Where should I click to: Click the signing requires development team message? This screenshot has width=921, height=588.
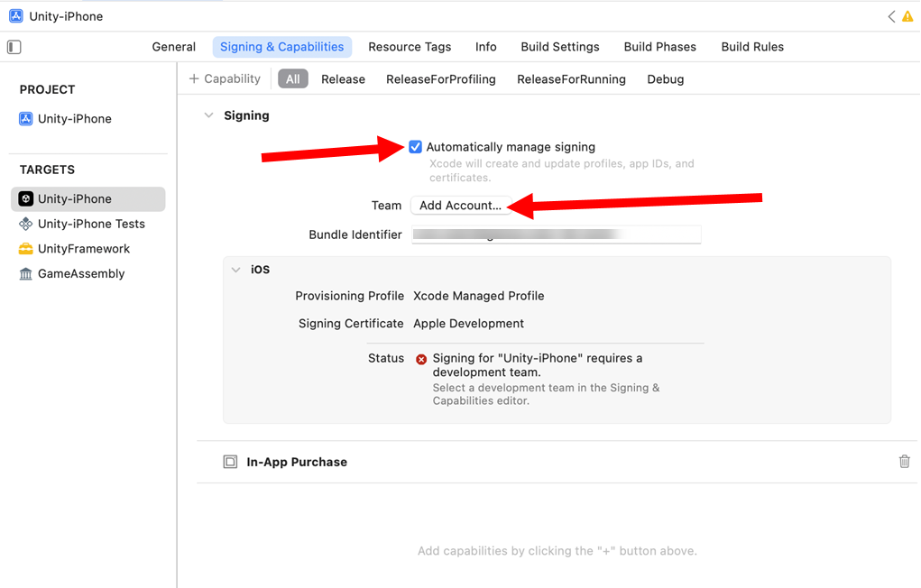[x=538, y=365]
